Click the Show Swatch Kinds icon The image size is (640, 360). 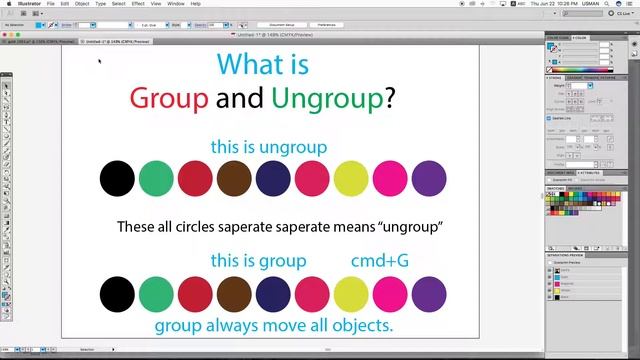tap(576, 248)
